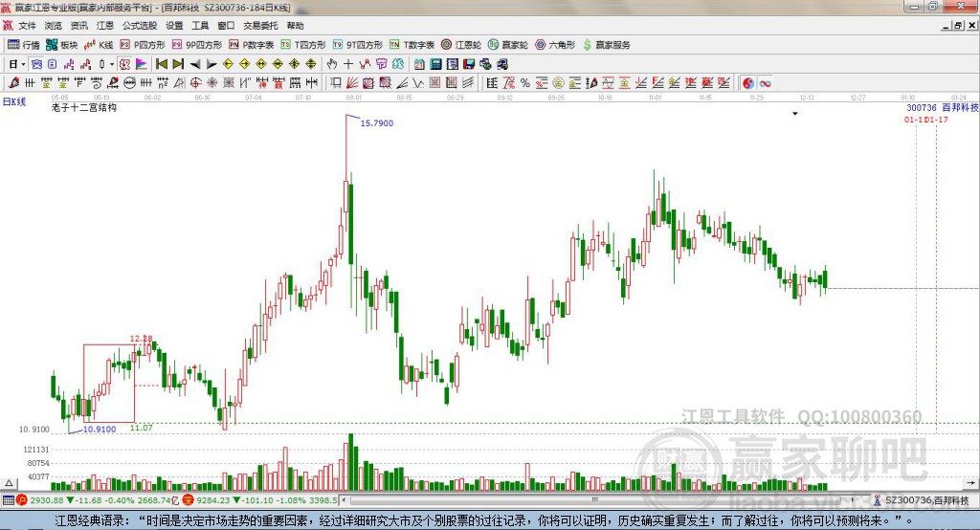This screenshot has height=530, width=980.
Task: Click the red floppy disk save icon
Action: click(x=469, y=64)
